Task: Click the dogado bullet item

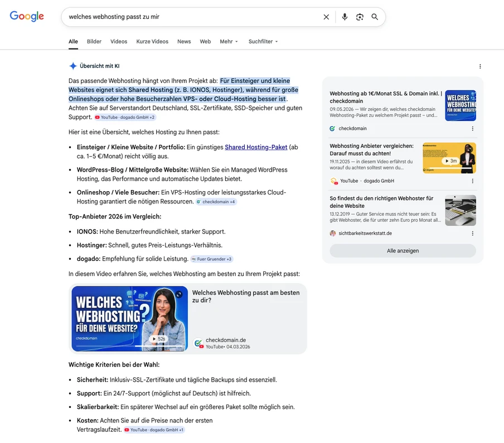Action: coord(133,259)
